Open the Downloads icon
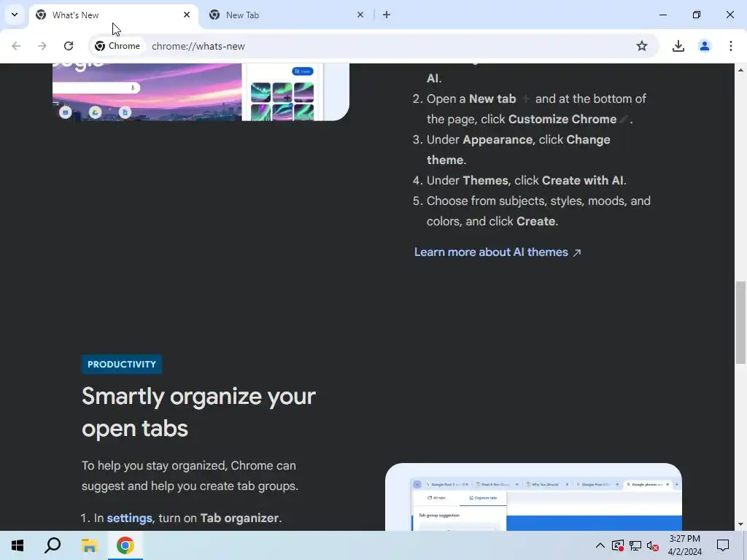 pos(678,46)
